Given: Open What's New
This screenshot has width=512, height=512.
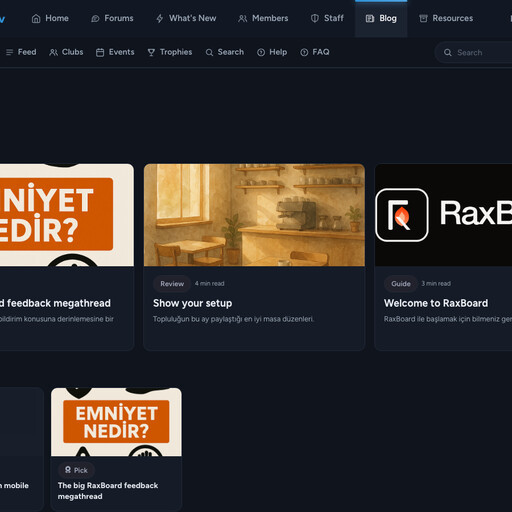Looking at the screenshot, I should tap(186, 18).
